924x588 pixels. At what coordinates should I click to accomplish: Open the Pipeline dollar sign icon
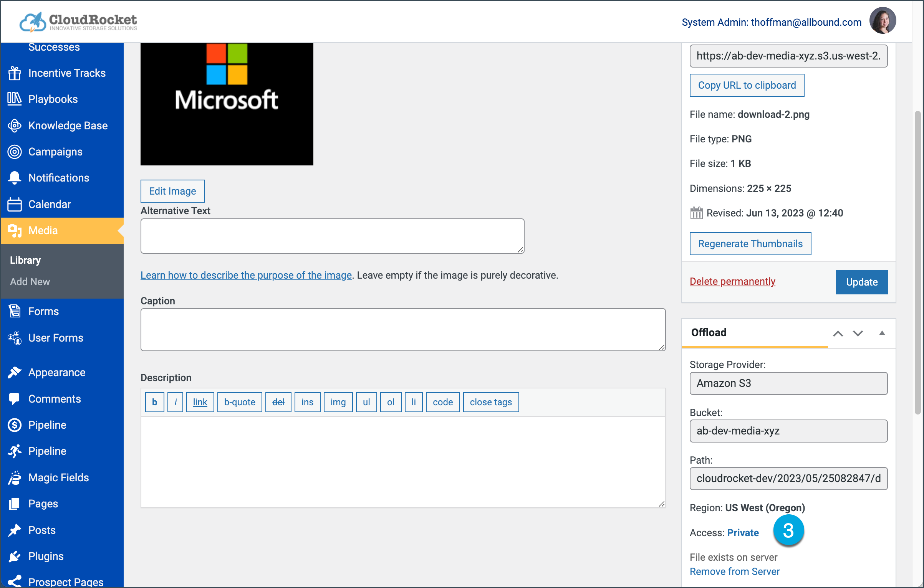[15, 425]
